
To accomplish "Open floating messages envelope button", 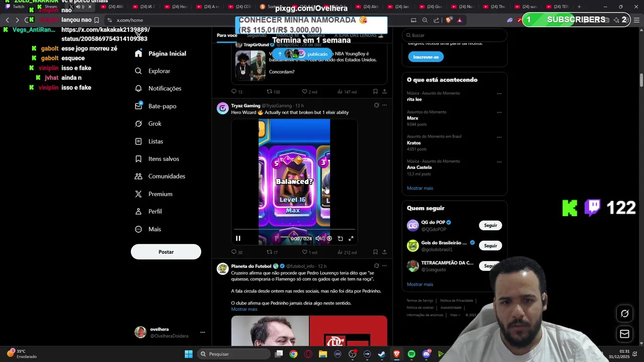I will [624, 334].
